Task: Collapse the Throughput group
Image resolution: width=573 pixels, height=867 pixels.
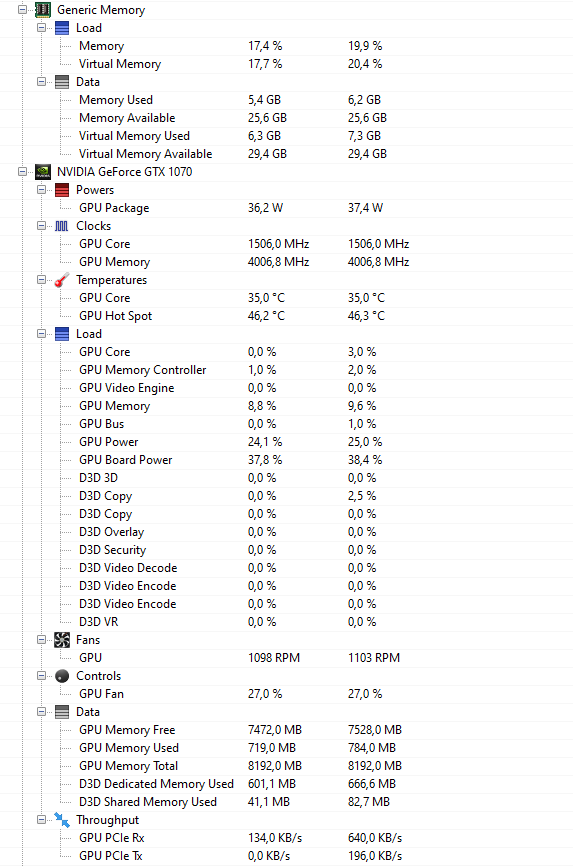Action: [x=41, y=819]
